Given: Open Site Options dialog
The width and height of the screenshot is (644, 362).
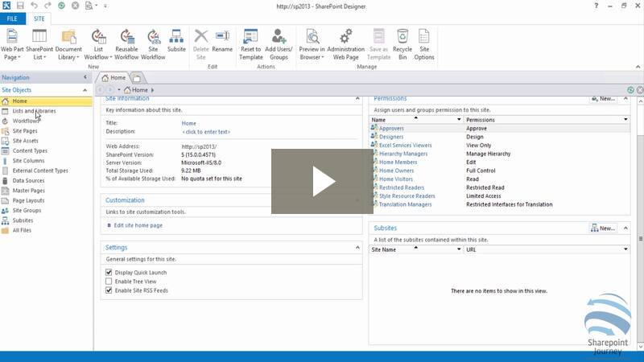Looking at the screenshot, I should tap(424, 44).
